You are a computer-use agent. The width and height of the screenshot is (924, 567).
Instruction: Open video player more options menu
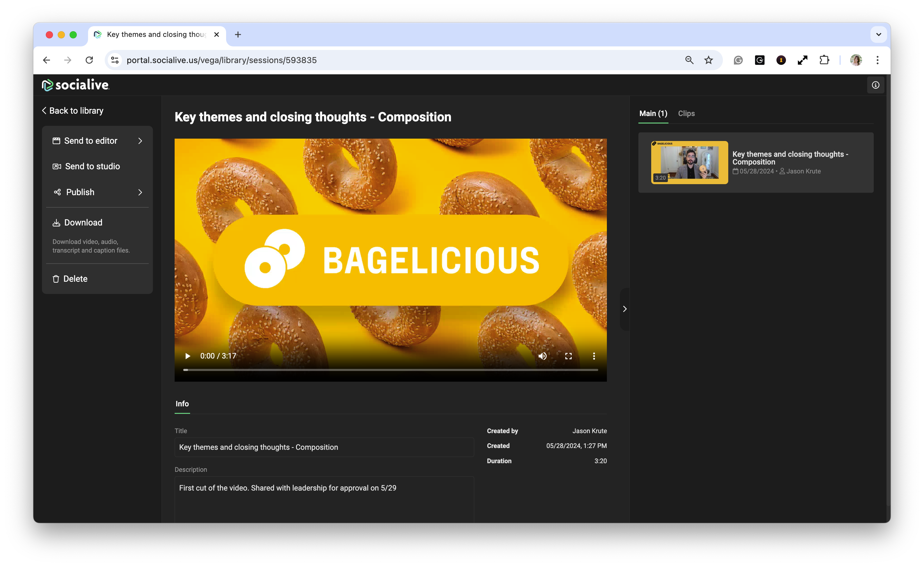click(x=593, y=356)
